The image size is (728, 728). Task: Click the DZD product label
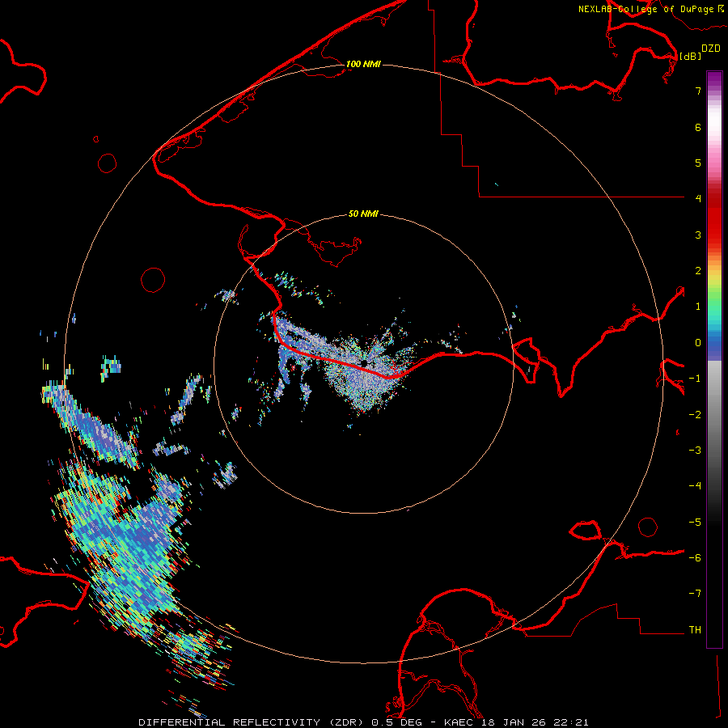pyautogui.click(x=711, y=49)
